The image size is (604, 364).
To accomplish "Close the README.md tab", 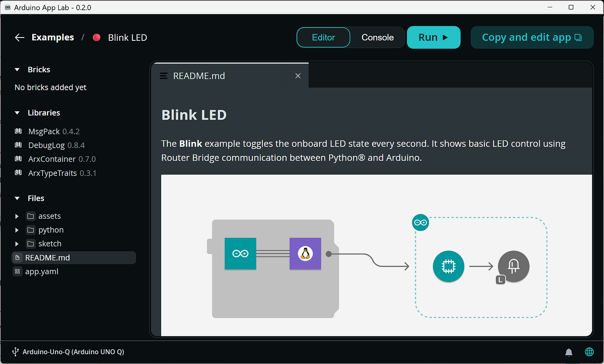I will [x=298, y=76].
